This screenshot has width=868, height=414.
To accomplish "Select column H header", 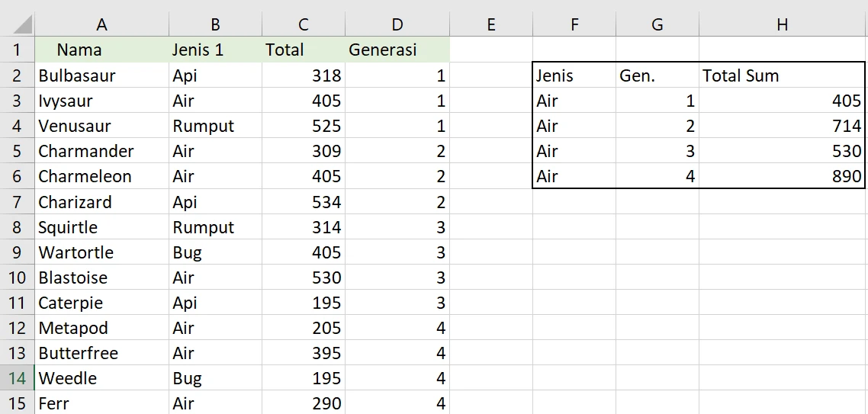I will (782, 24).
